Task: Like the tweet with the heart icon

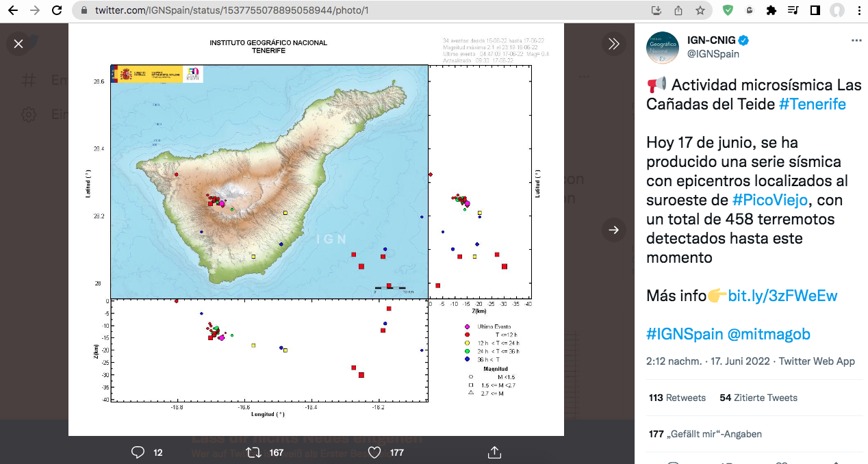Action: pos(374,452)
